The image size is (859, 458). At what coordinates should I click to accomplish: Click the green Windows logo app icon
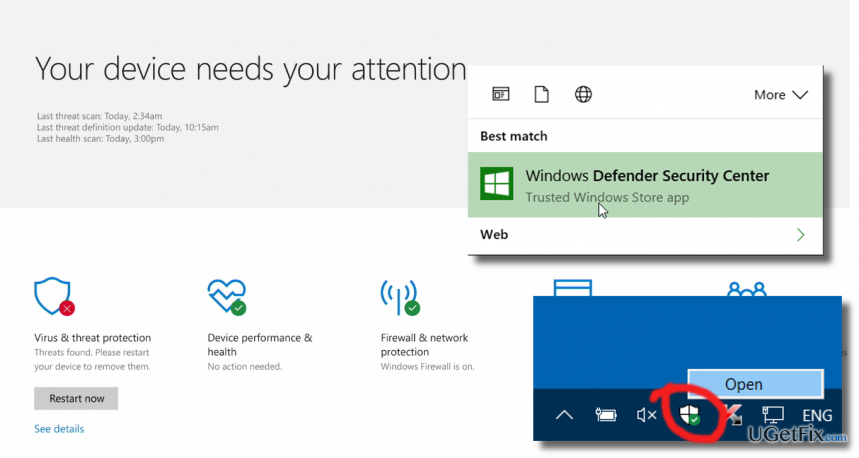click(497, 184)
